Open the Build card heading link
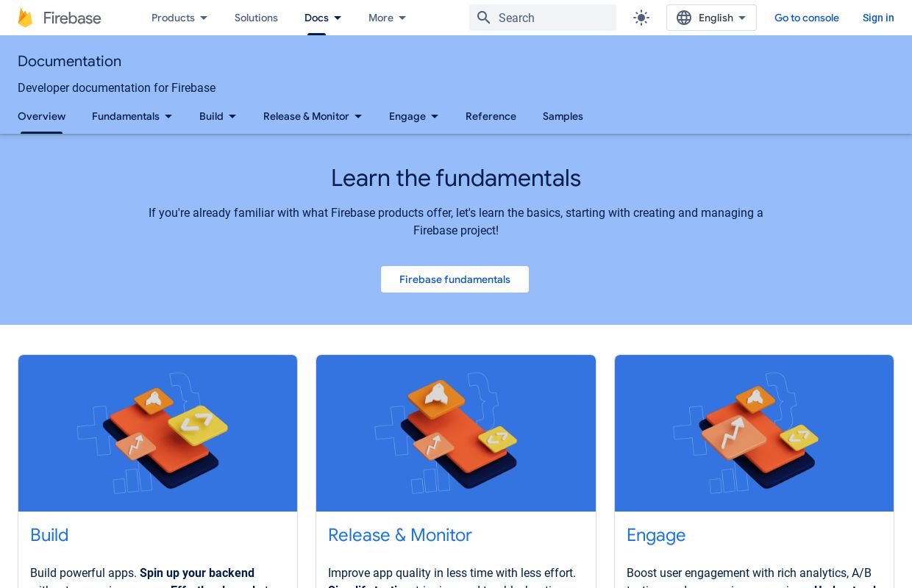Viewport: 912px width, 588px height. (x=49, y=535)
